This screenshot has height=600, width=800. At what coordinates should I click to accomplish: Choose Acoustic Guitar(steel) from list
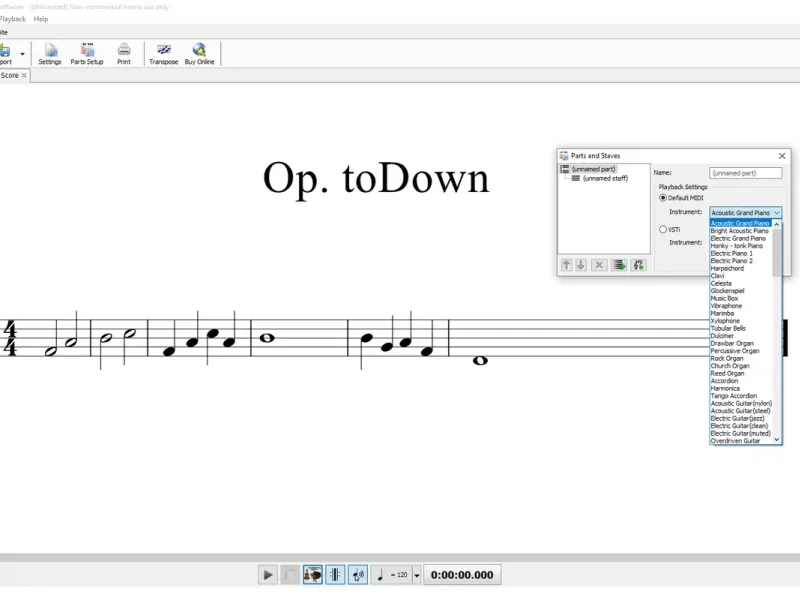coord(740,411)
